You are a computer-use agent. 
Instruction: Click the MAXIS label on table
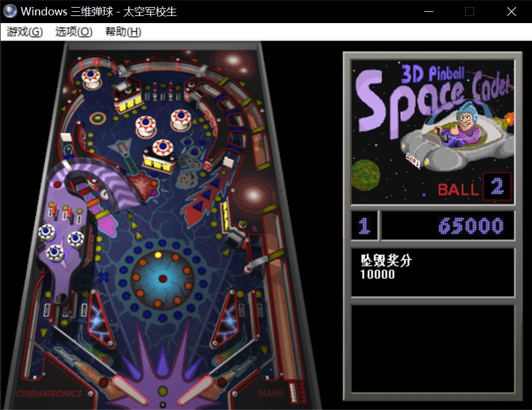coord(270,393)
